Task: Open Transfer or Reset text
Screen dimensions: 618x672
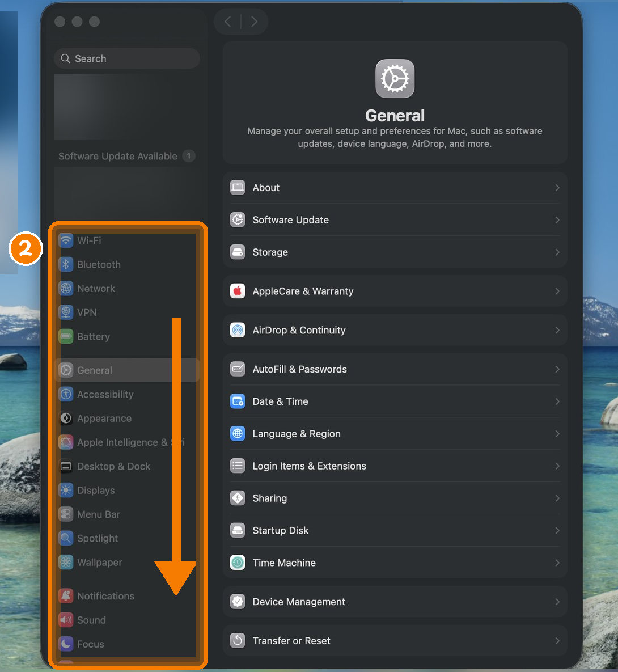Action: point(291,640)
